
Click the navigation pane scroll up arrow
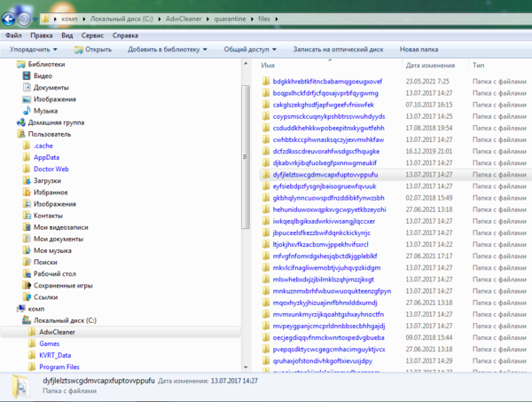(x=246, y=64)
